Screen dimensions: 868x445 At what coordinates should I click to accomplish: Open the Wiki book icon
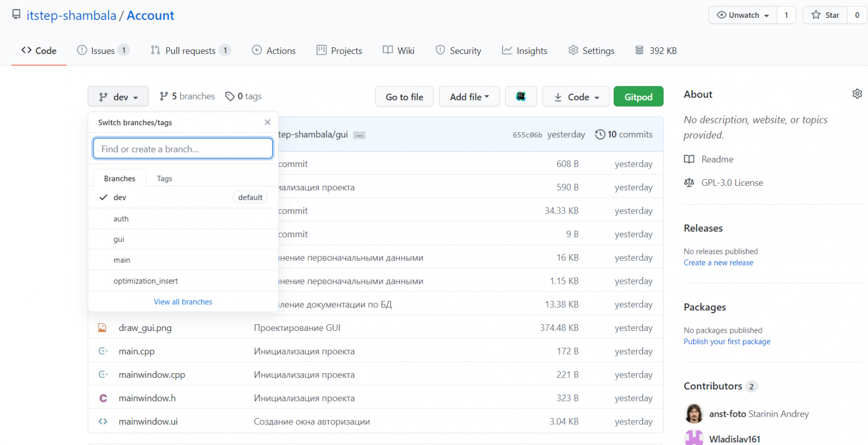387,50
